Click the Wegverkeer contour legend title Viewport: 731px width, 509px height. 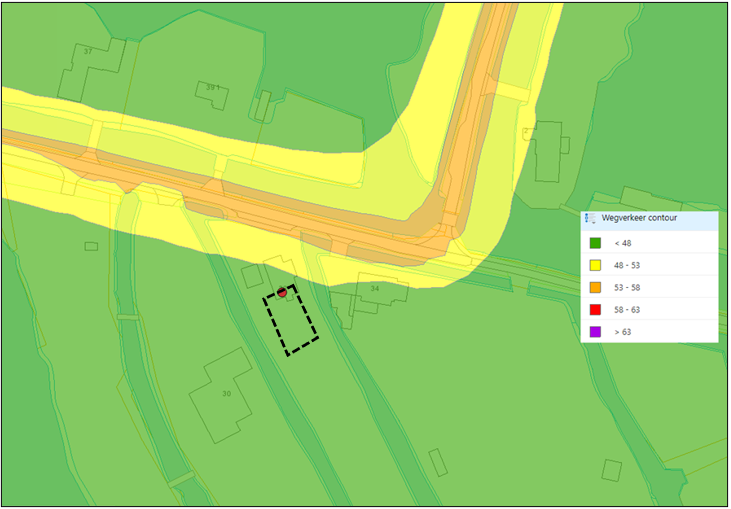[x=639, y=218]
